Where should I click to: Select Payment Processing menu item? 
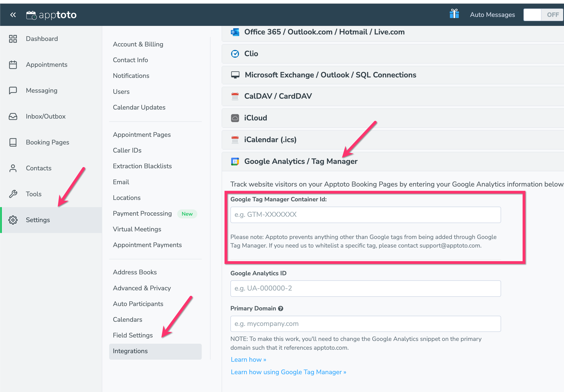[142, 214]
